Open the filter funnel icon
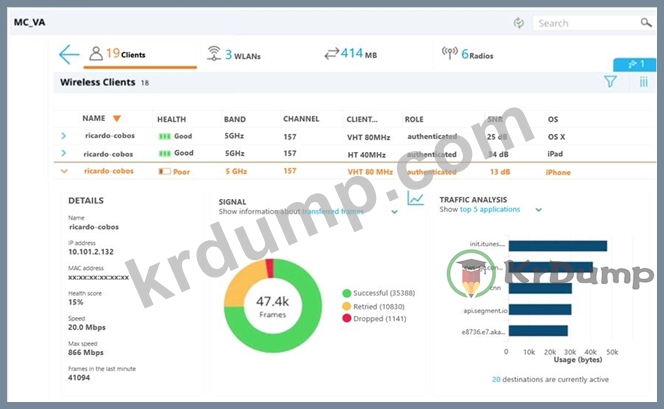The height and width of the screenshot is (409, 664). pos(610,81)
